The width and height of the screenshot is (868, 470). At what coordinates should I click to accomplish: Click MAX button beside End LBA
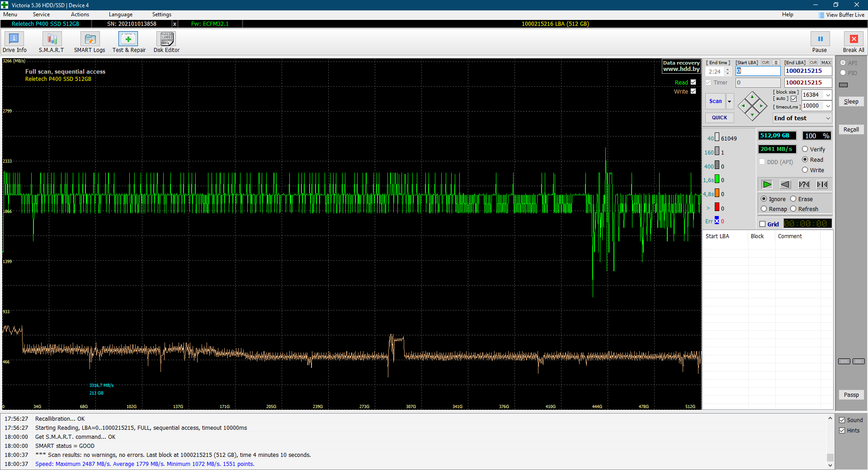[x=826, y=62]
